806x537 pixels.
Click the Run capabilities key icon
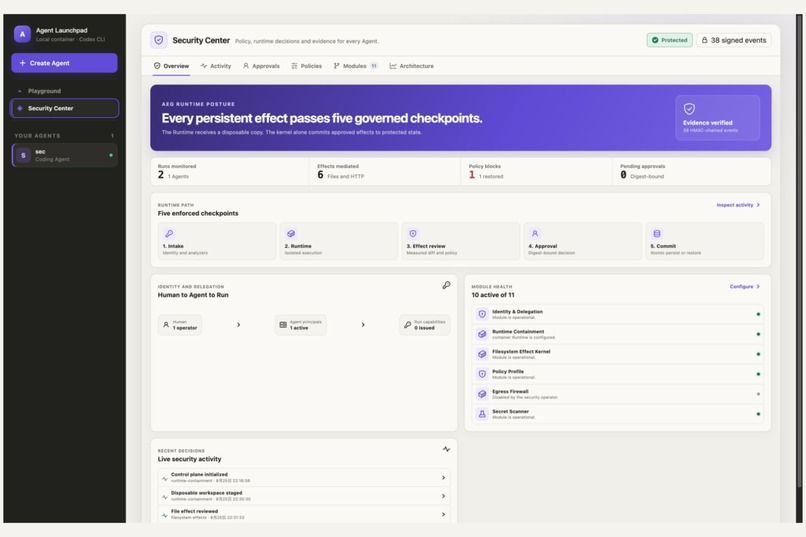407,325
